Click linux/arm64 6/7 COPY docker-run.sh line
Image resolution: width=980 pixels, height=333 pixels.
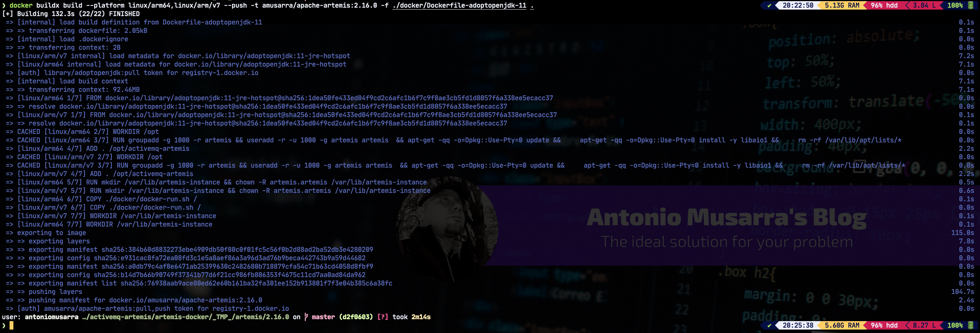coord(101,199)
